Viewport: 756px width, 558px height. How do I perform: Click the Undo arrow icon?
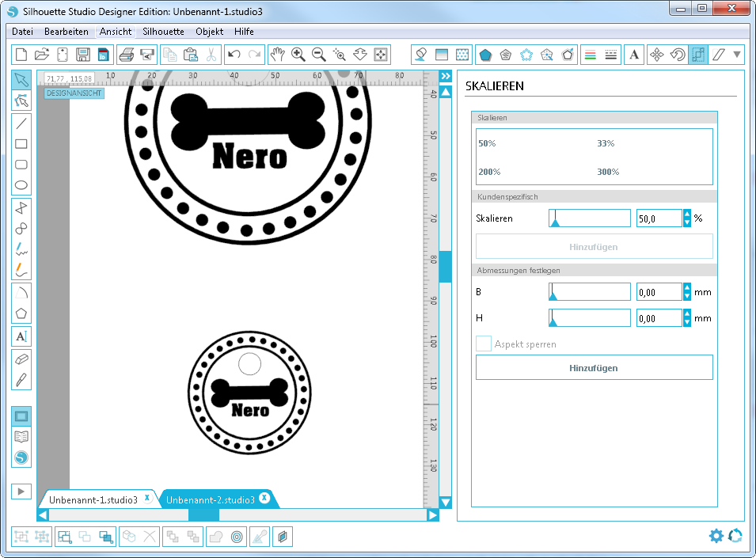coord(234,55)
